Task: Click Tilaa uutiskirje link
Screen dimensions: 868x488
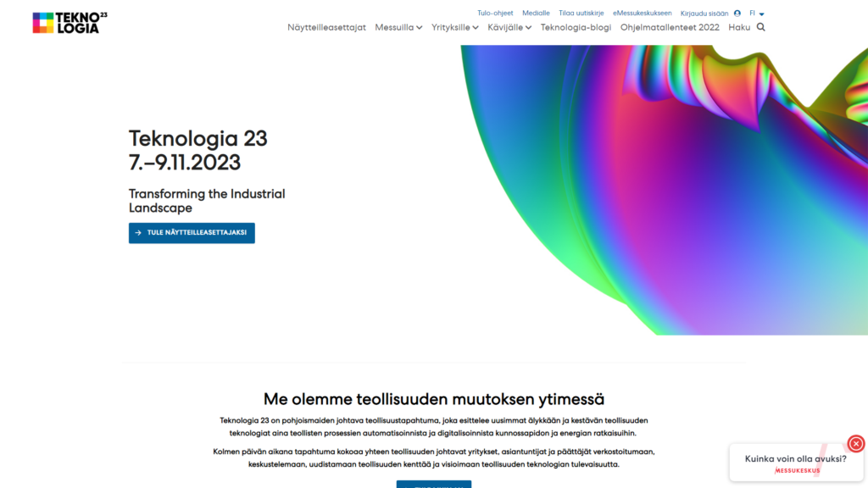Action: point(581,14)
